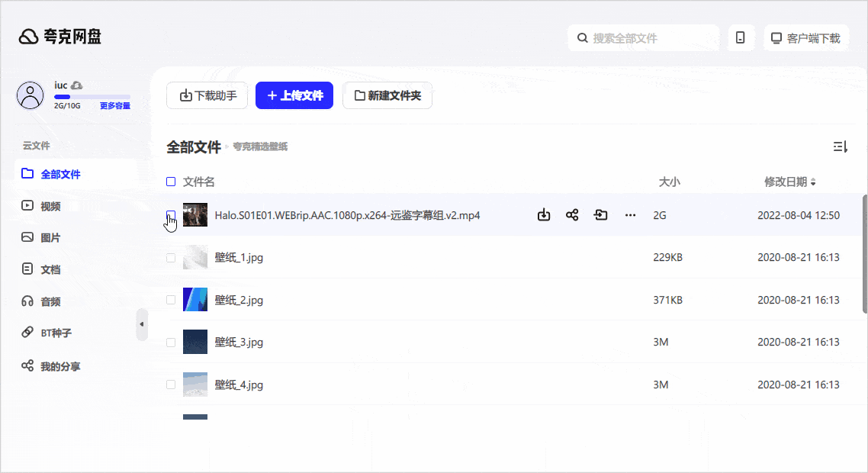Sort files by 修改日期 column arrow
The height and width of the screenshot is (473, 868).
coord(813,182)
